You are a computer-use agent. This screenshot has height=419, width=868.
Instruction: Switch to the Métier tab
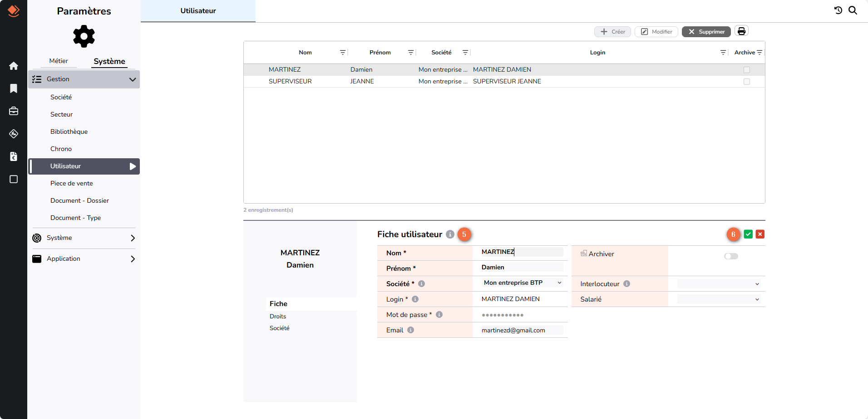click(x=59, y=61)
